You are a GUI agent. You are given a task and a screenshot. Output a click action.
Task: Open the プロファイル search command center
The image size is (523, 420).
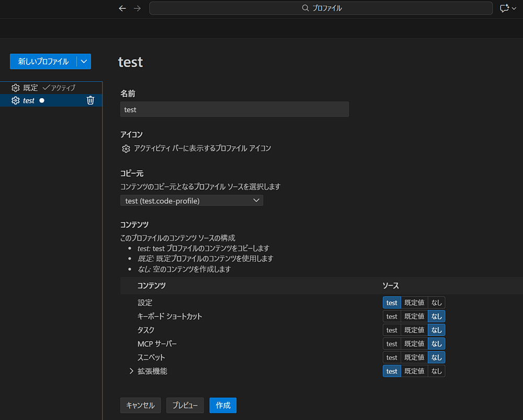(321, 8)
